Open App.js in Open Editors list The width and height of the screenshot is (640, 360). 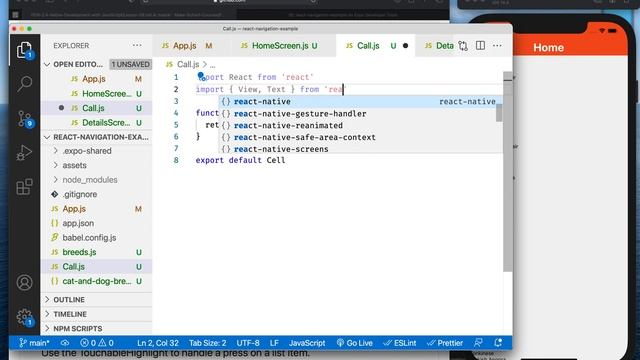(x=96, y=79)
